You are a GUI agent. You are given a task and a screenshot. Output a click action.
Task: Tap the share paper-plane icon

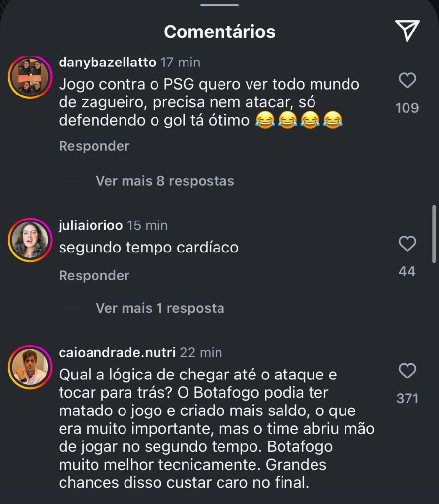408,31
